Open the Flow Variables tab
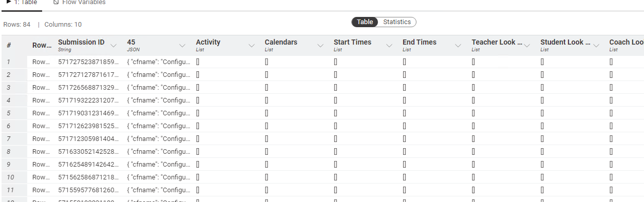The height and width of the screenshot is (202, 644). coord(79,3)
